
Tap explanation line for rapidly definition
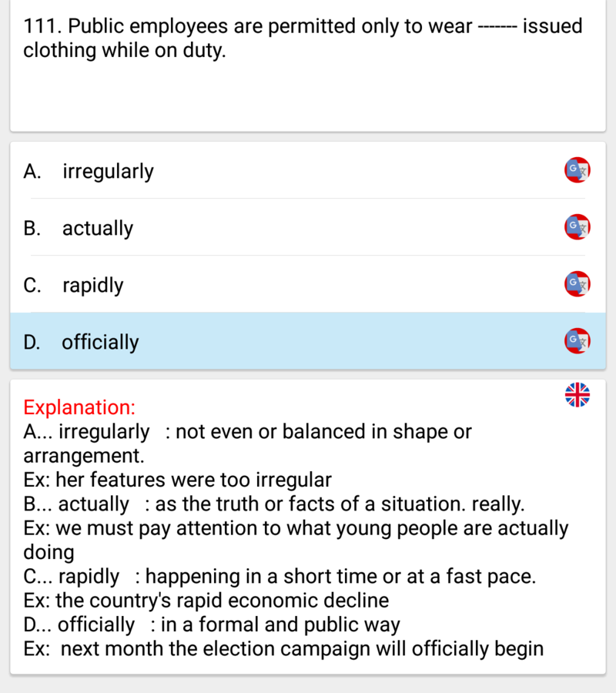(280, 576)
